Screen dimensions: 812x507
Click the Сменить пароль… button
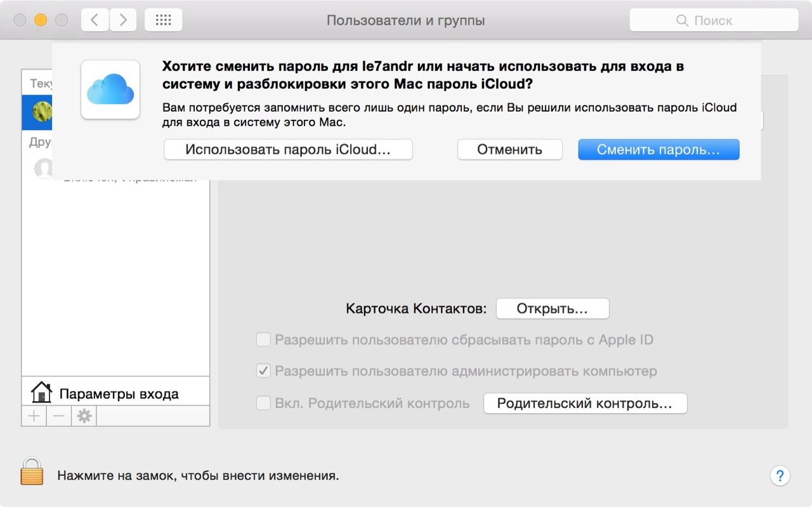(658, 150)
